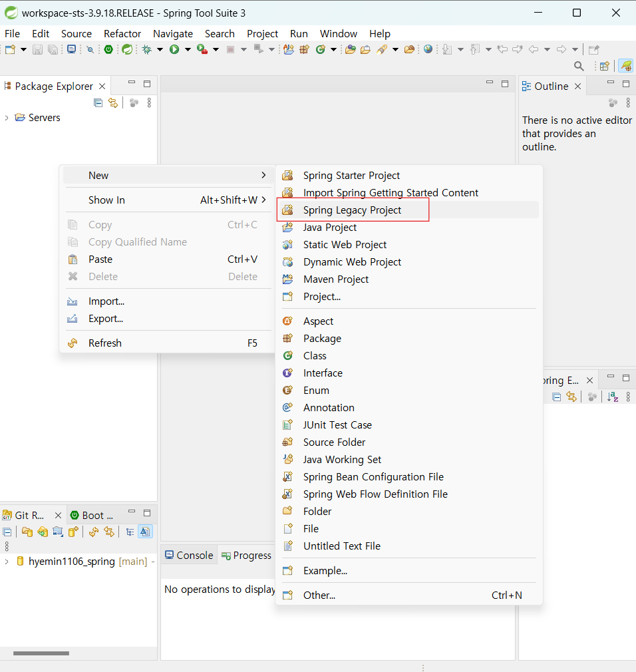Open the Navigate menu in menu bar
636x672 pixels.
(x=173, y=33)
